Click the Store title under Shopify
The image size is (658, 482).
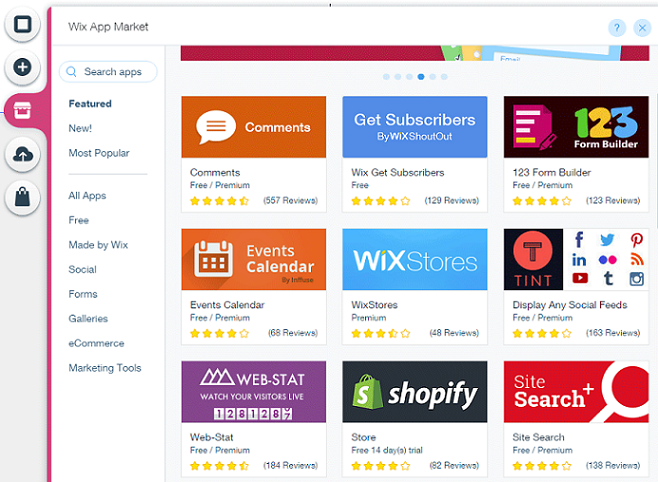point(363,437)
